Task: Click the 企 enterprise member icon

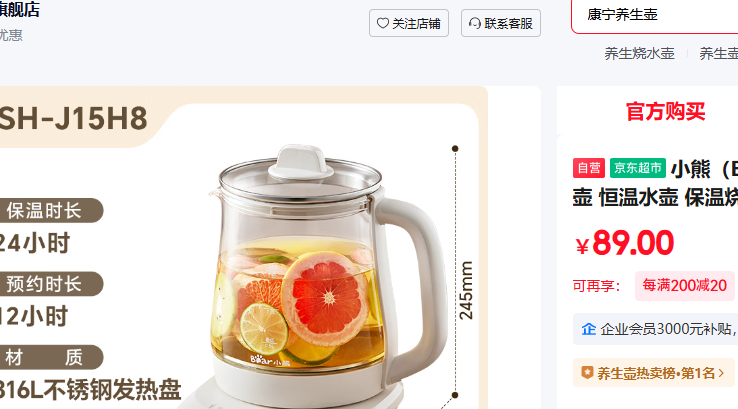Action: [x=588, y=329]
